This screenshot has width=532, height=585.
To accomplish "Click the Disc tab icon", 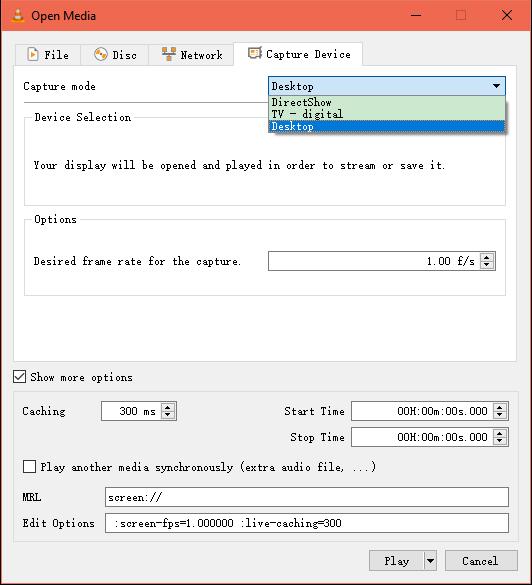I will [x=101, y=54].
